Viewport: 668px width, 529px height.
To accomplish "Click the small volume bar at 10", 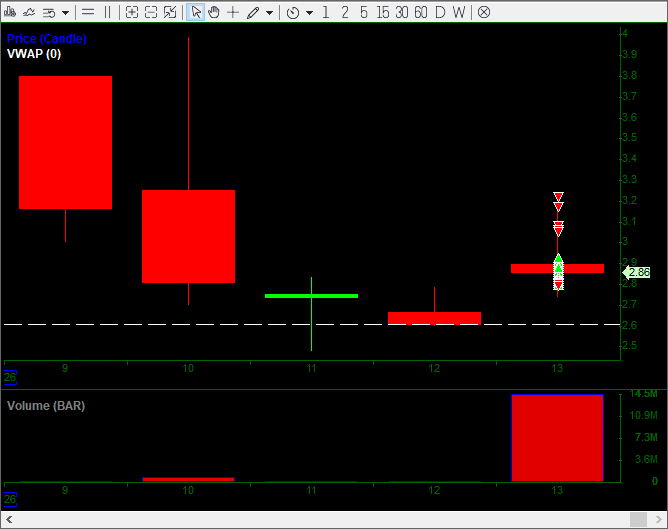I will [188, 480].
